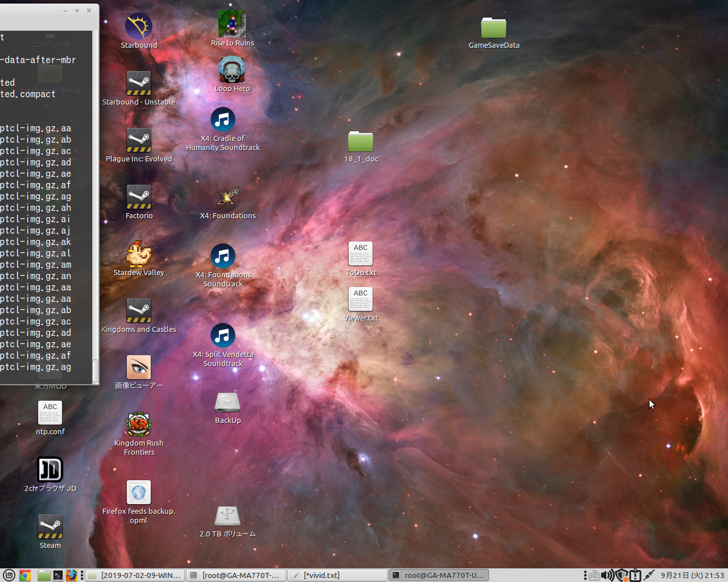Click the volume speaker tray icon
The width and height of the screenshot is (728, 582).
(606, 575)
